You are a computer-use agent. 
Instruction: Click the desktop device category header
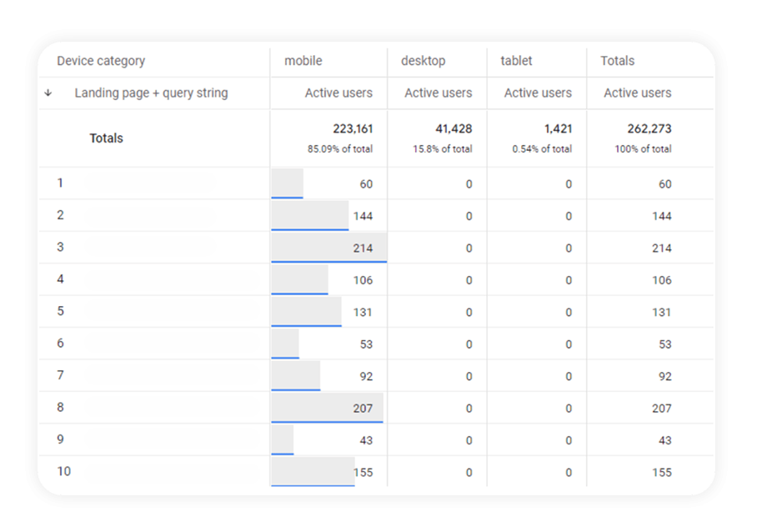click(x=424, y=60)
